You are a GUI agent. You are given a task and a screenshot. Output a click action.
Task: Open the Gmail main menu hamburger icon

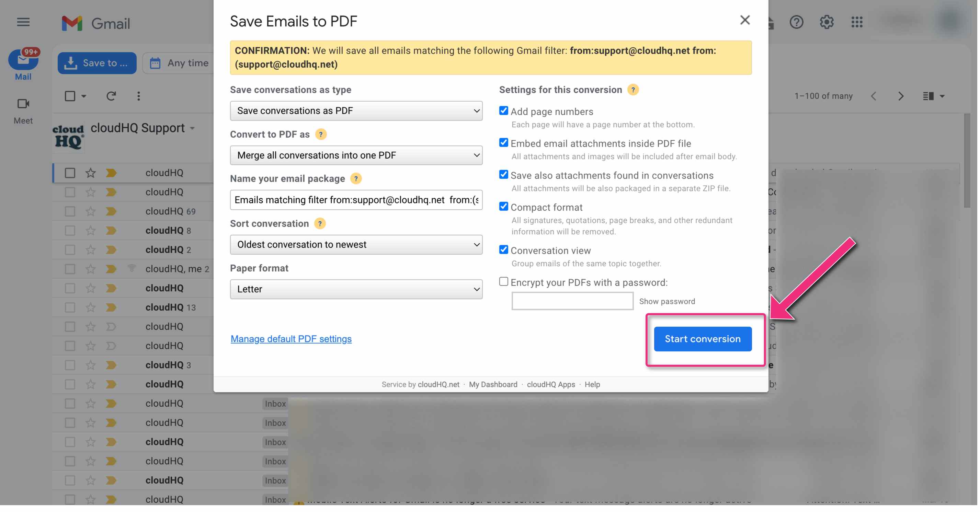[x=23, y=22]
